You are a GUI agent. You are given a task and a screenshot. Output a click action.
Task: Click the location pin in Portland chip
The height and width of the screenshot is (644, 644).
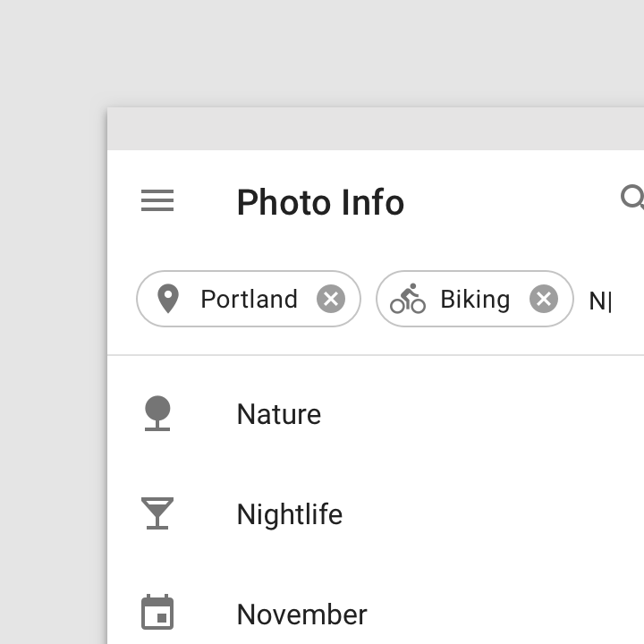pos(168,299)
